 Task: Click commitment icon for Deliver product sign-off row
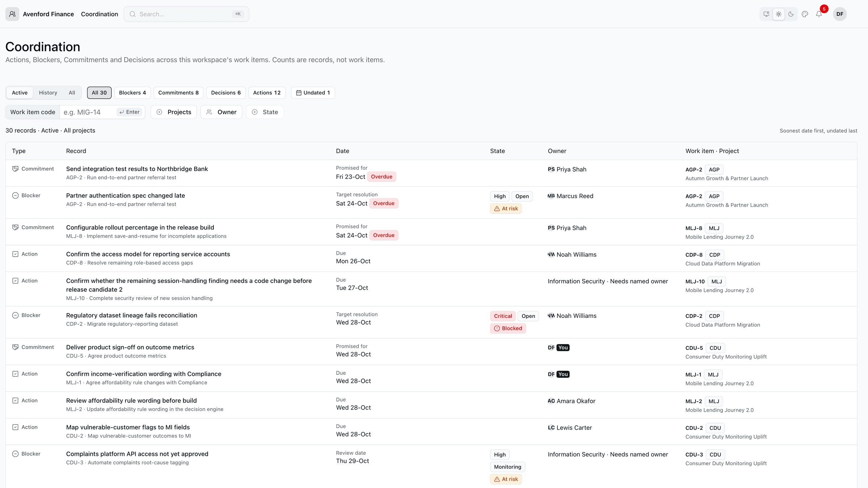(x=15, y=347)
